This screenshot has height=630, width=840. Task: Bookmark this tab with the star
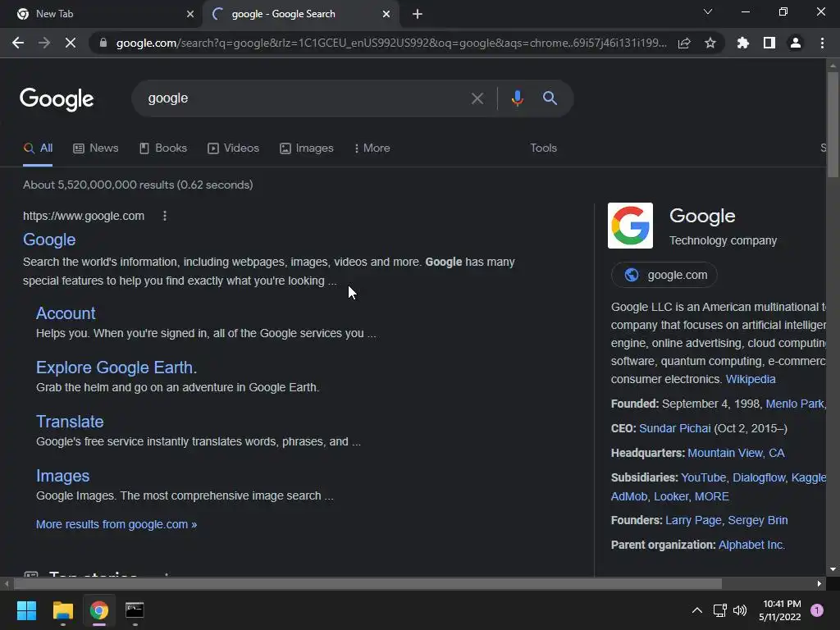[710, 43]
